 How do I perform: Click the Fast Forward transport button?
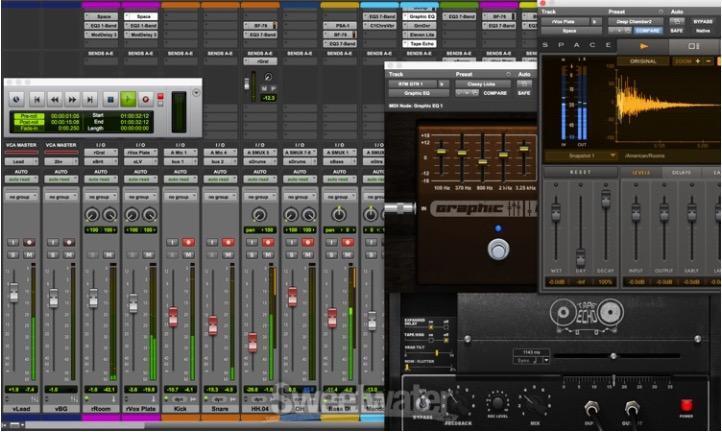point(72,99)
